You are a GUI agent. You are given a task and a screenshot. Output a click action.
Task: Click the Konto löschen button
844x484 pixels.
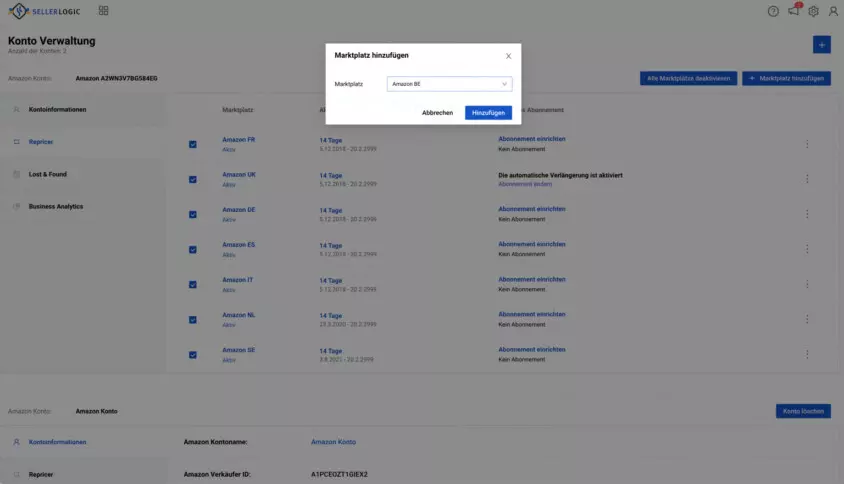pos(803,411)
